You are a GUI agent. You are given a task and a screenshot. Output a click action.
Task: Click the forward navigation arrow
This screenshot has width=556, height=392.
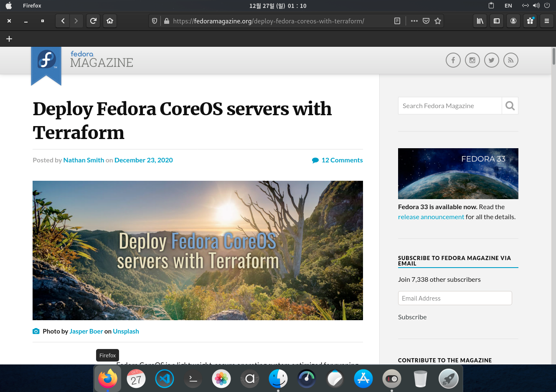(x=76, y=21)
